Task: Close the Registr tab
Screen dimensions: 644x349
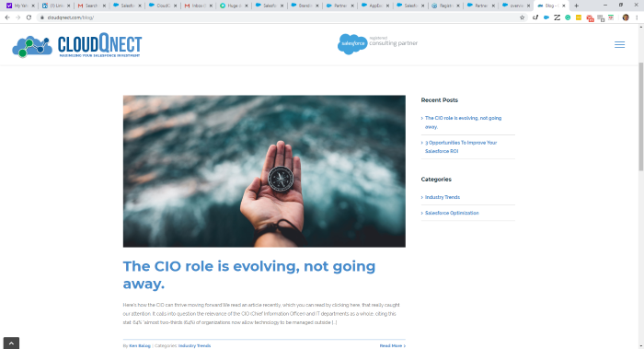Action: pyautogui.click(x=458, y=6)
